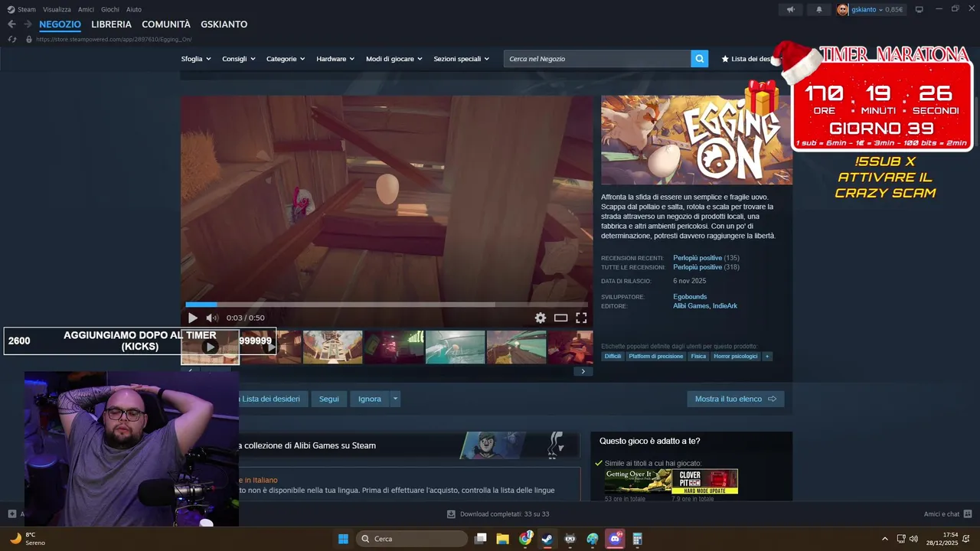Open Amici e chat panel

point(948,514)
